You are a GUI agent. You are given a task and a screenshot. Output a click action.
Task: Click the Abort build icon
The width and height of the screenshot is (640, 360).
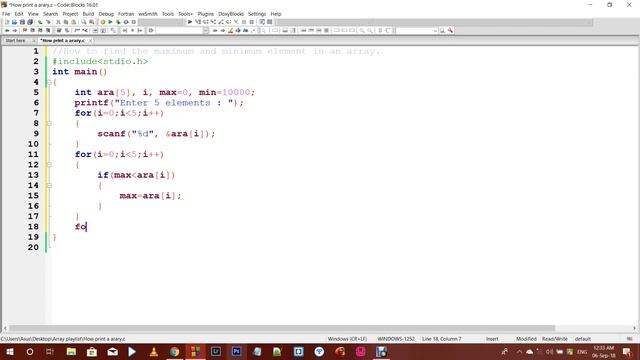pyautogui.click(x=133, y=22)
